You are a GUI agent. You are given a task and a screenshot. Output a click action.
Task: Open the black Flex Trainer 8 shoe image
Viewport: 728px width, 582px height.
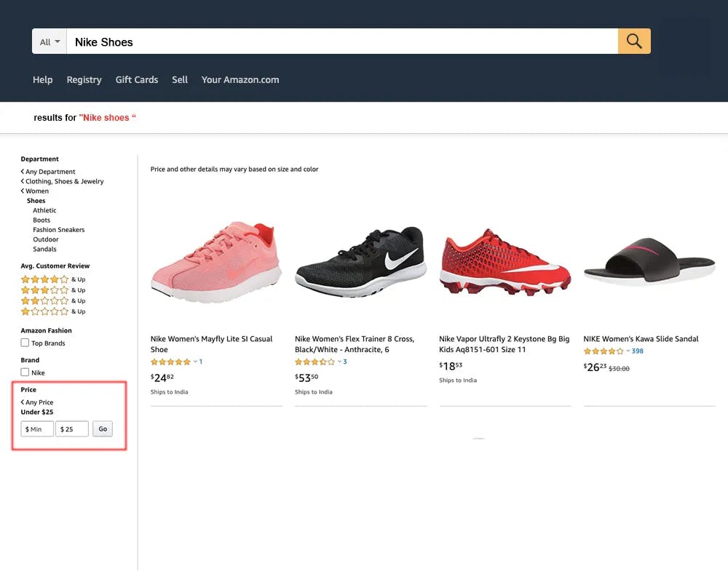361,262
